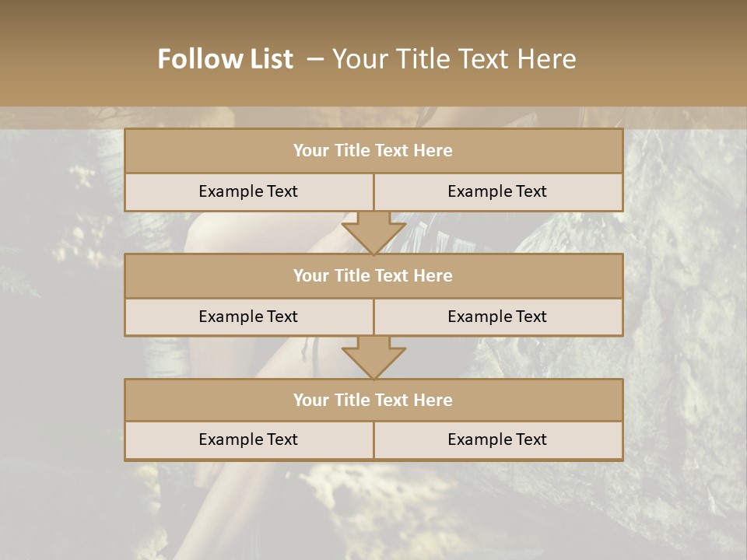Click the left Example Text cell in the top block
This screenshot has width=747, height=560.
coord(248,191)
